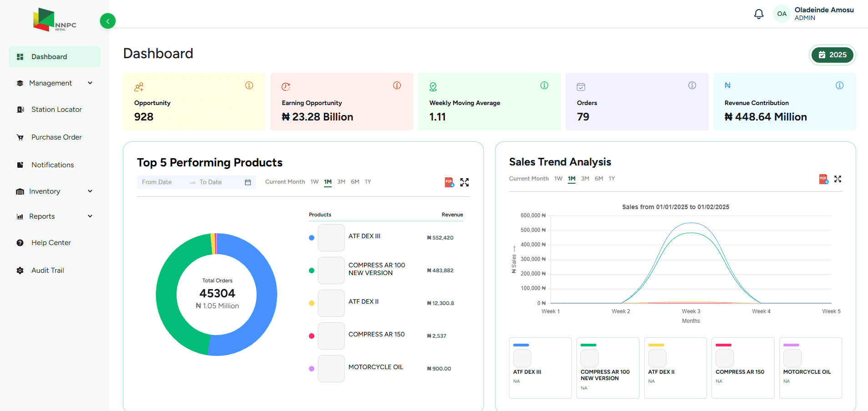The width and height of the screenshot is (868, 411).
Task: Open the calendar icon in the date picker
Action: pos(247,182)
